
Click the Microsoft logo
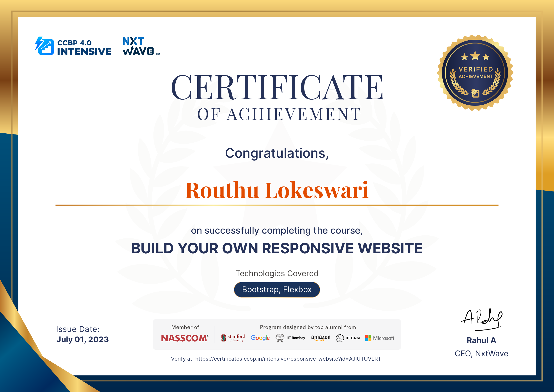(380, 338)
